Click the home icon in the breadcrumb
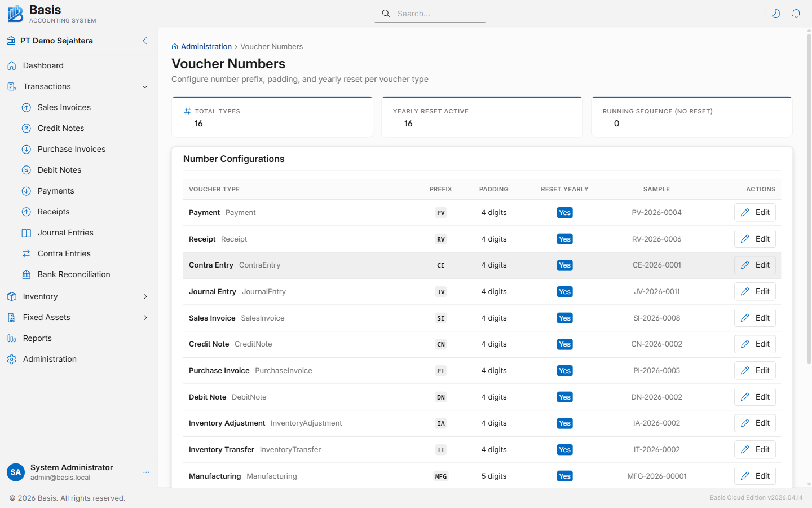This screenshot has height=508, width=812. [x=175, y=47]
